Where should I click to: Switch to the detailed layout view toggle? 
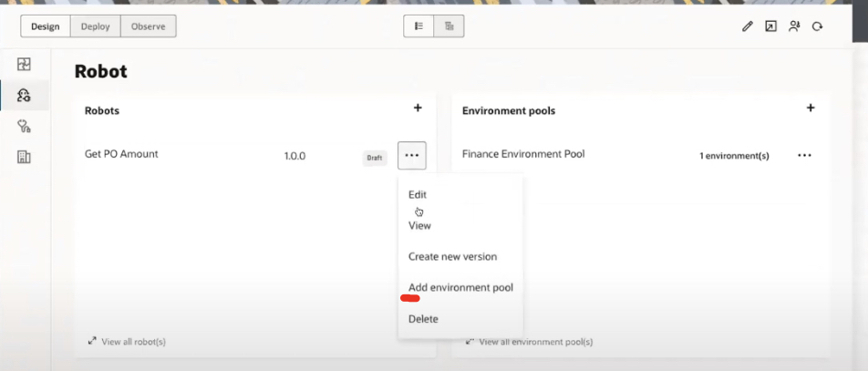click(449, 26)
